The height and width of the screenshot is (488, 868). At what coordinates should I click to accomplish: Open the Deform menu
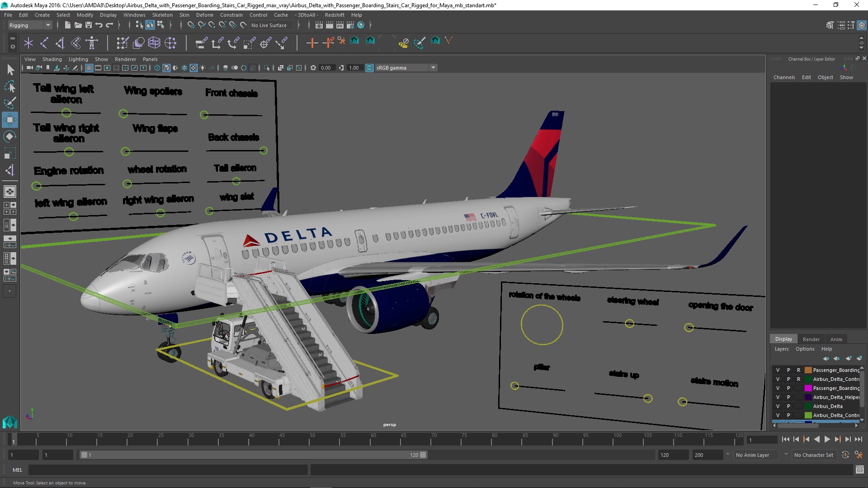pos(204,15)
